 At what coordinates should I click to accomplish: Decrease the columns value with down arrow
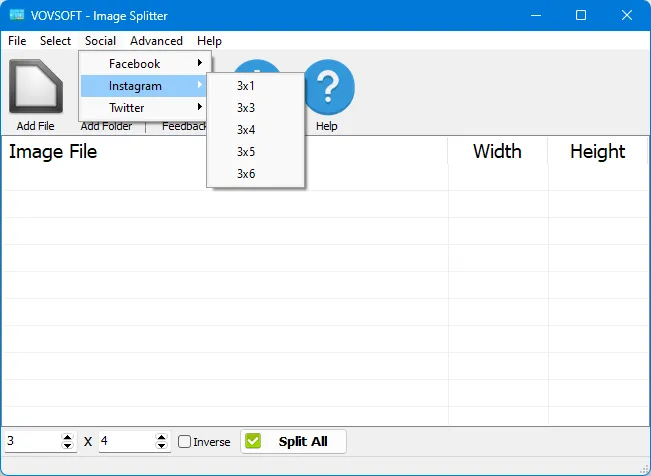[68, 446]
